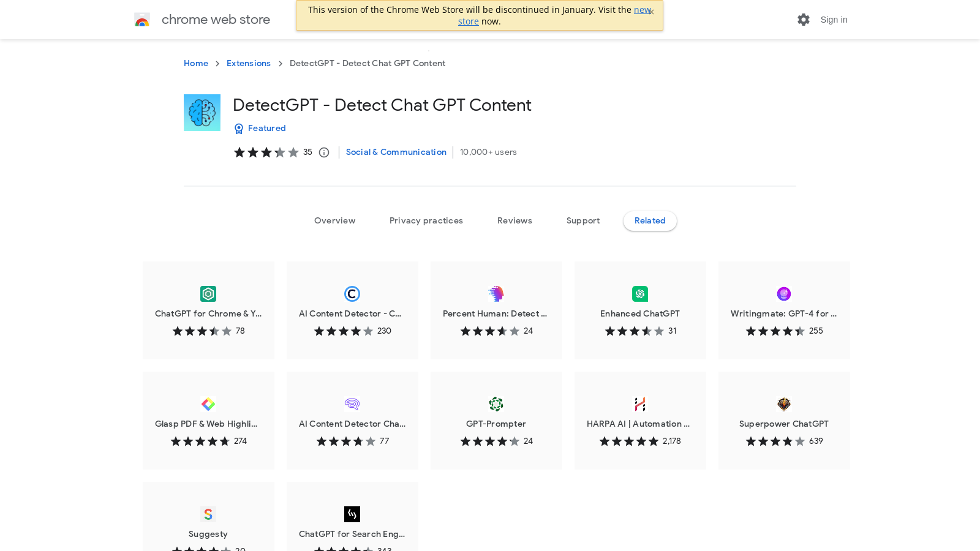
Task: Click chrome web store header title
Action: (216, 20)
